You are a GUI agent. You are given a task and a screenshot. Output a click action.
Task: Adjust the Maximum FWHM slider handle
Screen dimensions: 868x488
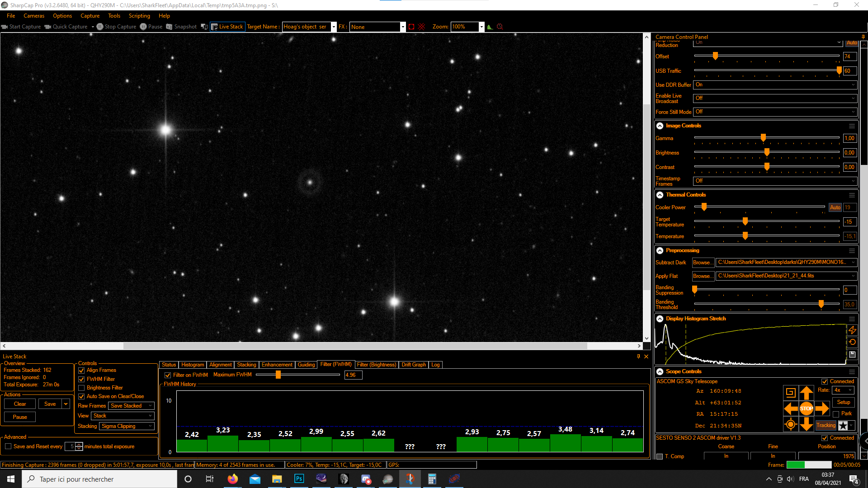(278, 375)
